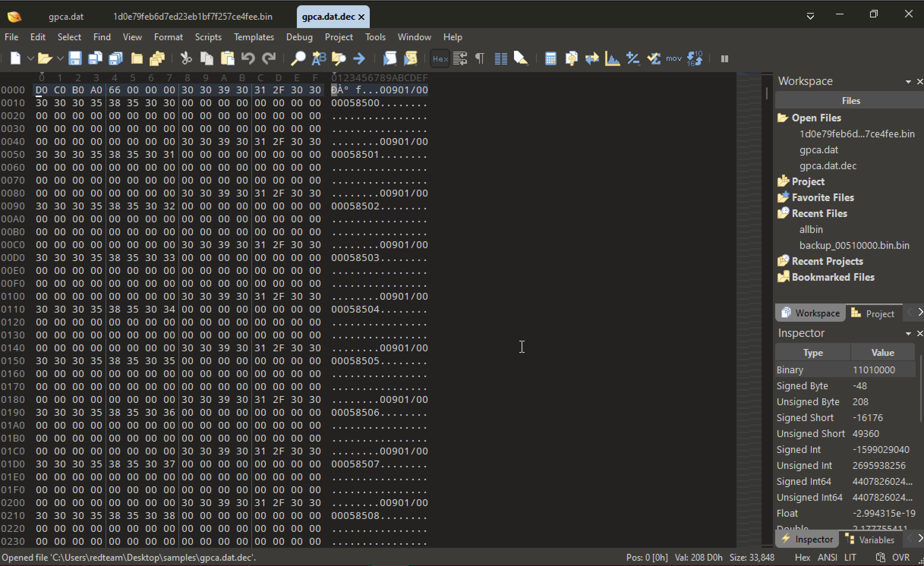Open the tab list dropdown arrow
Viewport: 924px width, 566px height.
pyautogui.click(x=810, y=16)
